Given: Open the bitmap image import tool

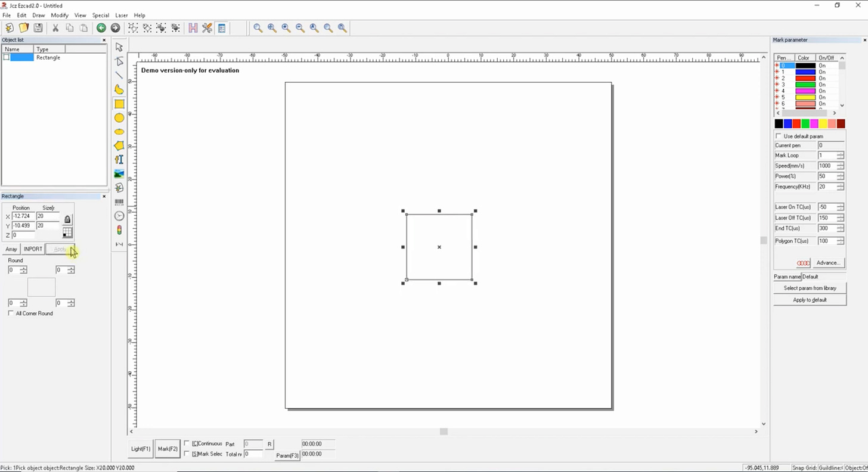Looking at the screenshot, I should [119, 173].
